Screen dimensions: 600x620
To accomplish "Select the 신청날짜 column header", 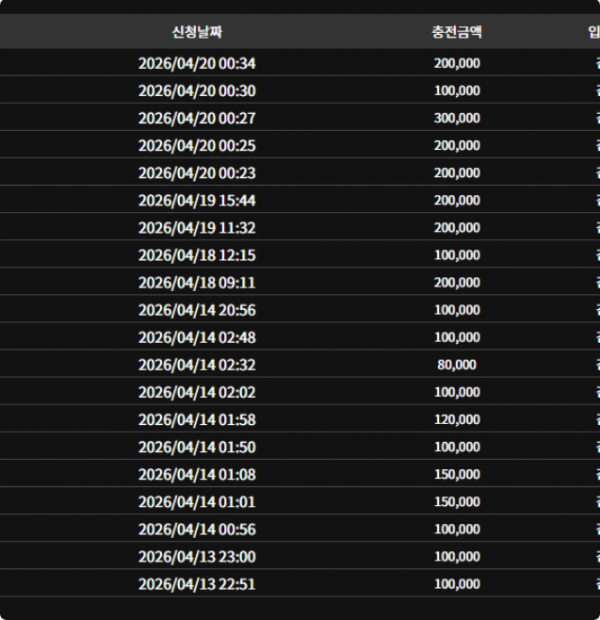I will 197,32.
